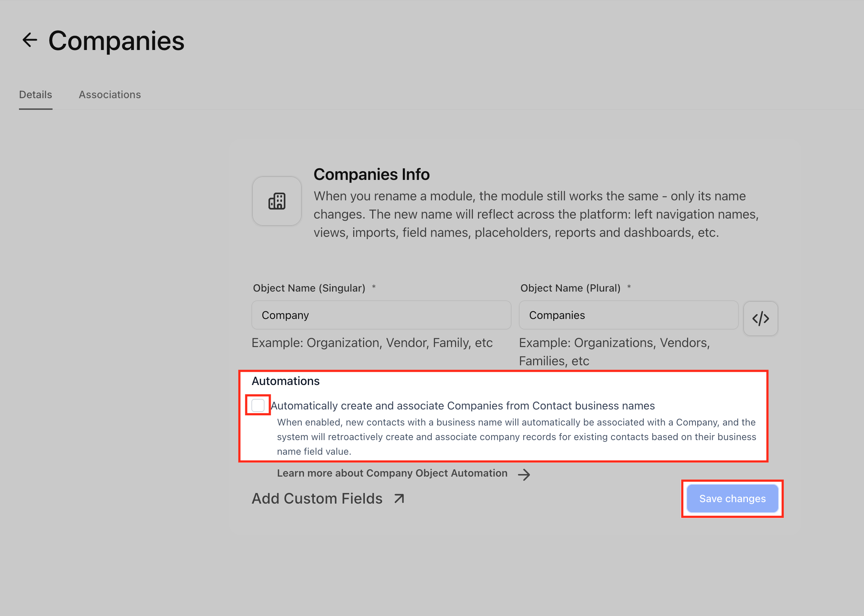Open Learn more about Company Object Automation
The image size is (864, 616).
392,473
